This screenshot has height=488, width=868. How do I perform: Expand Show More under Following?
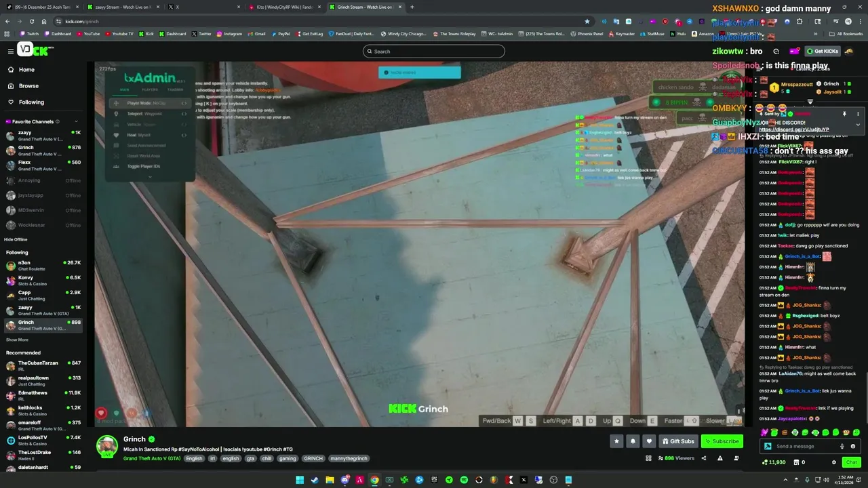pos(17,340)
